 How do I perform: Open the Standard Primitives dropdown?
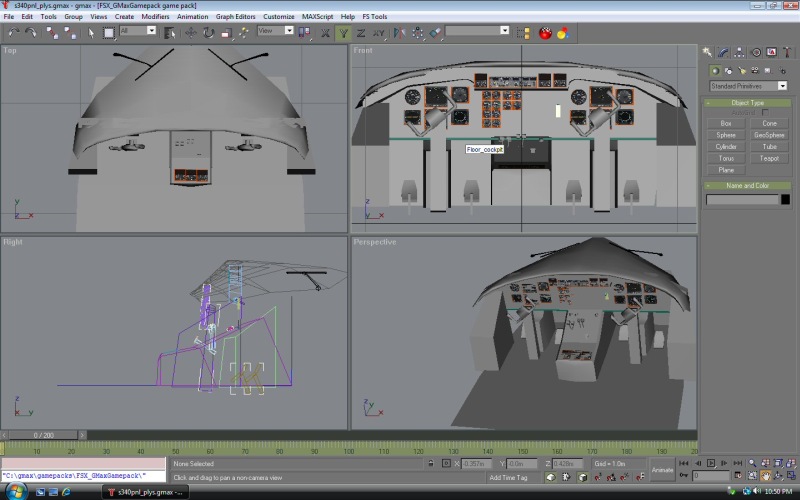pos(747,86)
